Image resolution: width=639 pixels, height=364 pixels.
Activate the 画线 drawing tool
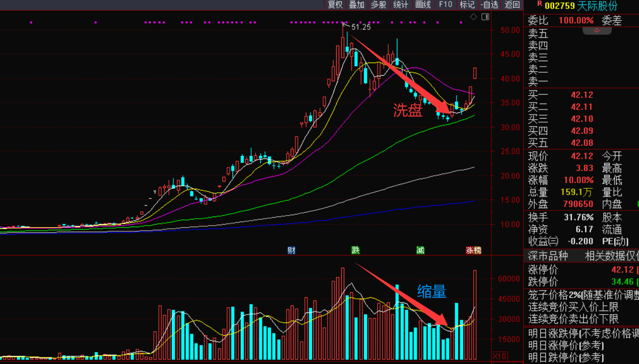[x=423, y=5]
